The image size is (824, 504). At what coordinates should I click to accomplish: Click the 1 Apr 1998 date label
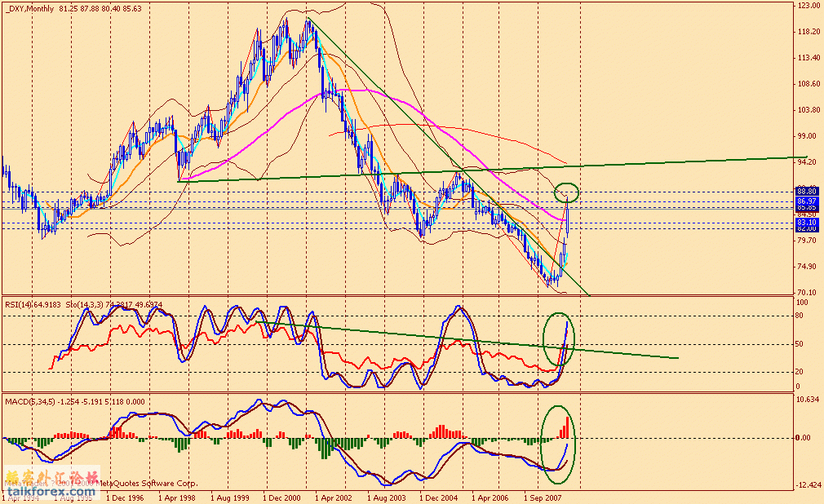[176, 497]
